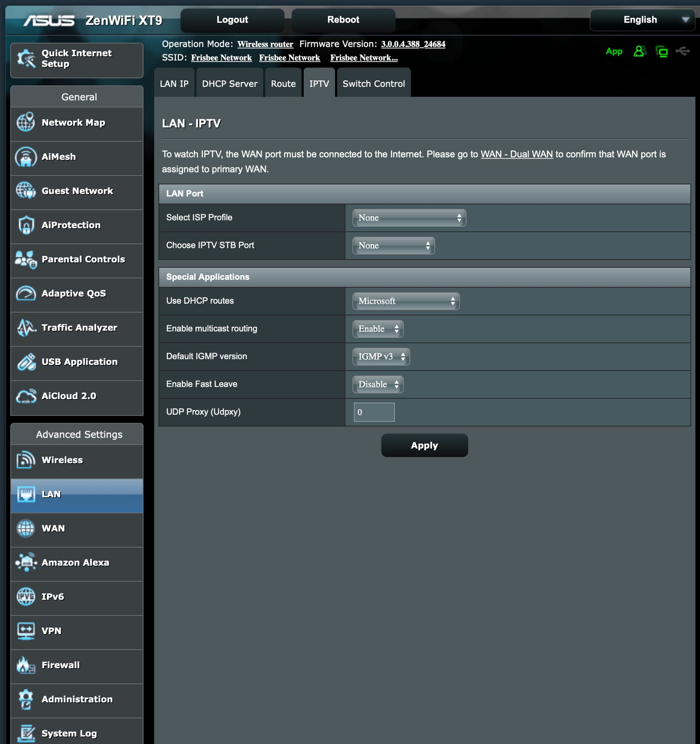Open the Parental Controls menu label
The image size is (700, 744).
point(83,259)
